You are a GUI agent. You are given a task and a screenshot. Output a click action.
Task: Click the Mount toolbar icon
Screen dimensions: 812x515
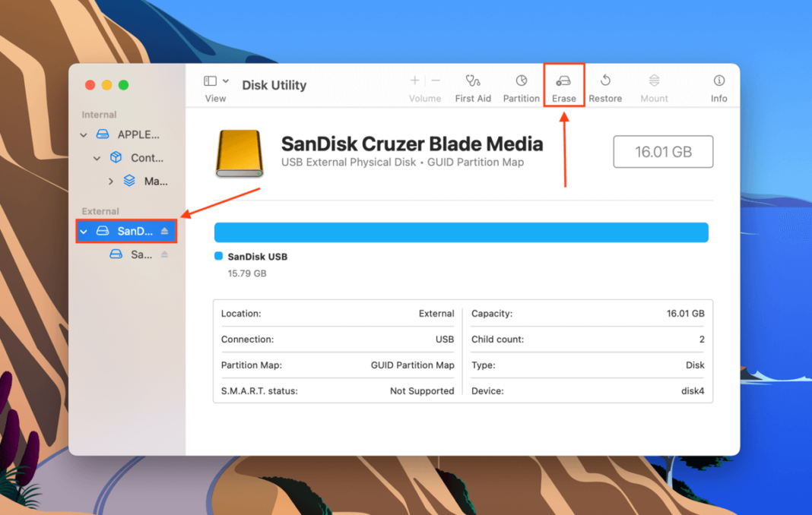[x=653, y=86]
